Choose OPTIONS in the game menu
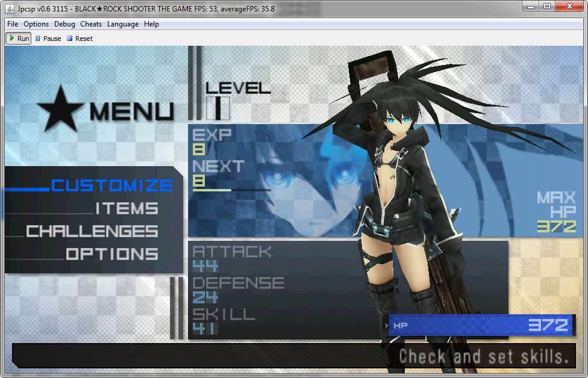 point(112,254)
